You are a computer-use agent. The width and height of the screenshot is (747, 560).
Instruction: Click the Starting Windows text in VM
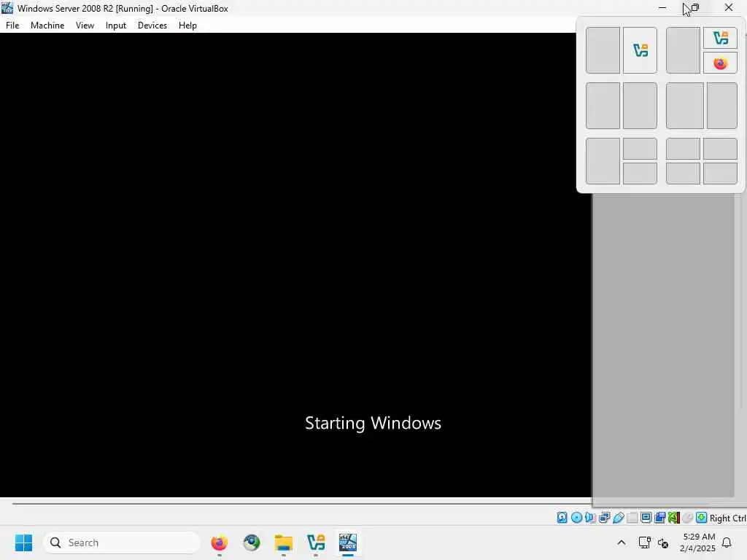point(373,423)
